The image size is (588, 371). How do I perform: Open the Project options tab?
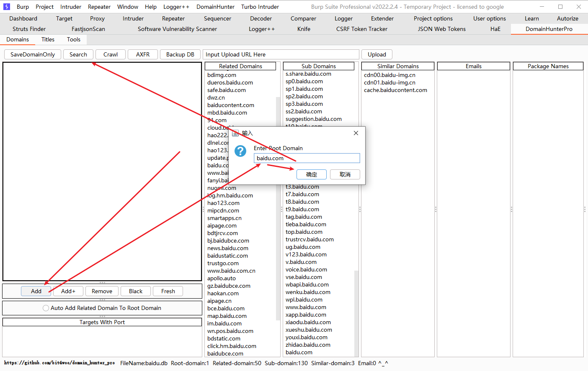(x=433, y=18)
